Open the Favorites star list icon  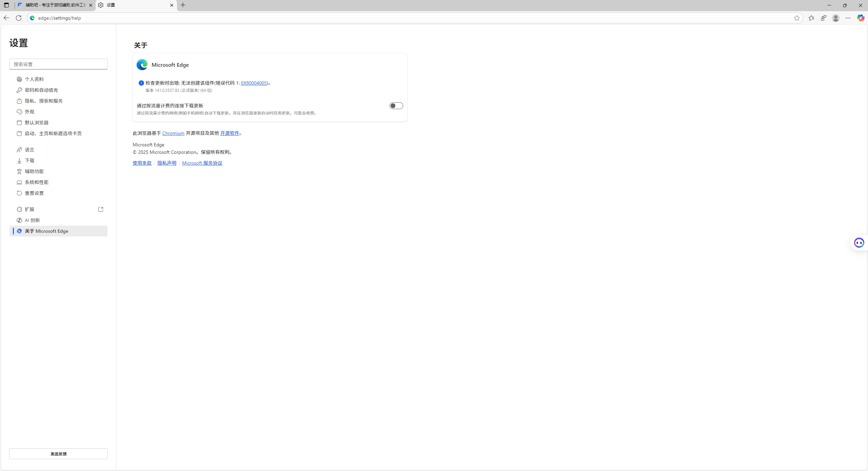[x=811, y=18]
